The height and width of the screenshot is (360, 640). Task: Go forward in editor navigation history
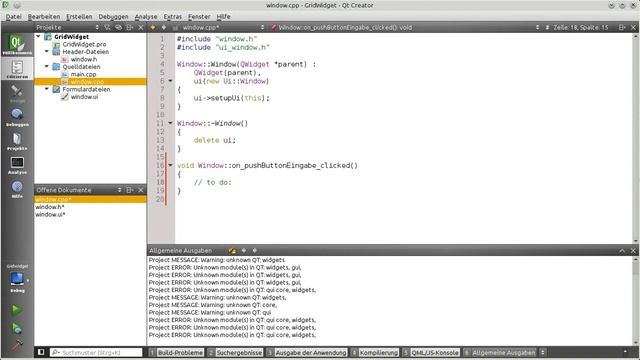click(164, 27)
